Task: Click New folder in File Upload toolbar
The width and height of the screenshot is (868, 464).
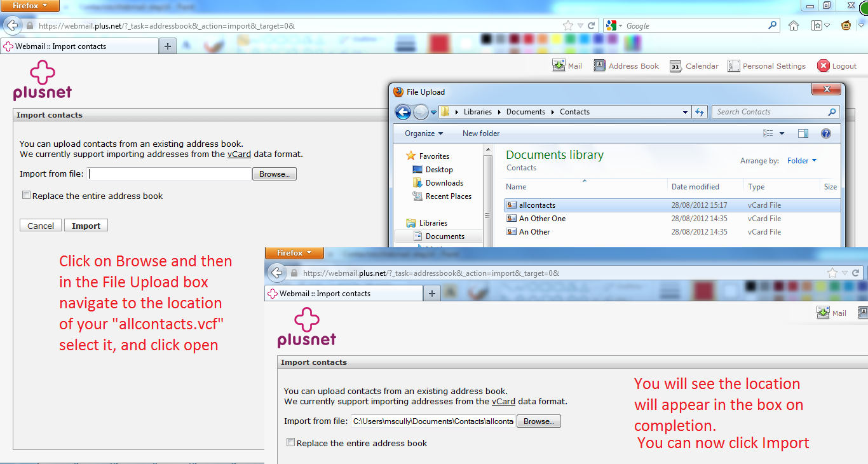Action: point(481,133)
